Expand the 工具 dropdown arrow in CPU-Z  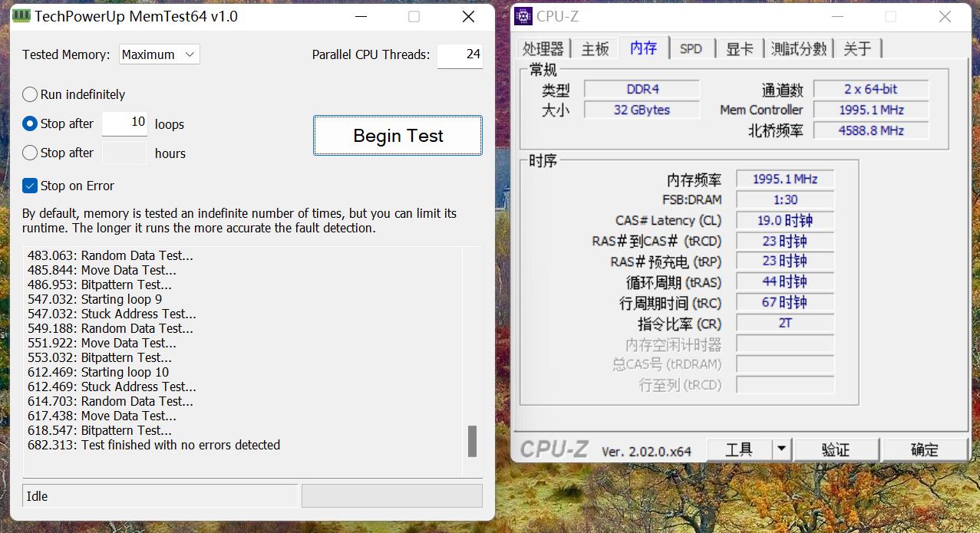[x=781, y=449]
